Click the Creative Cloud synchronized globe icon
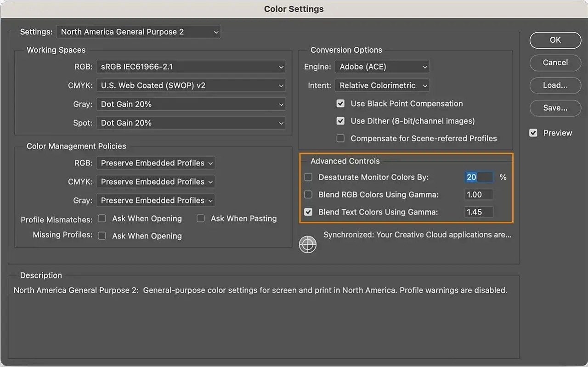 [308, 244]
